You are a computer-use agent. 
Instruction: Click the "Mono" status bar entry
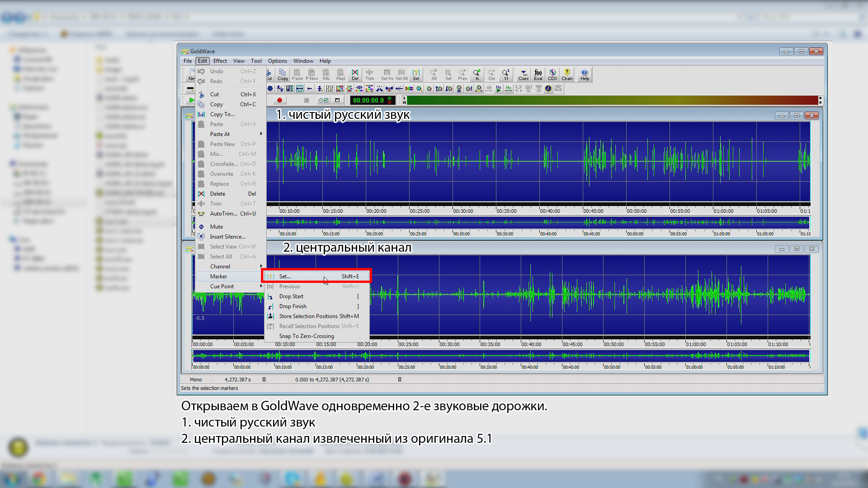point(196,380)
